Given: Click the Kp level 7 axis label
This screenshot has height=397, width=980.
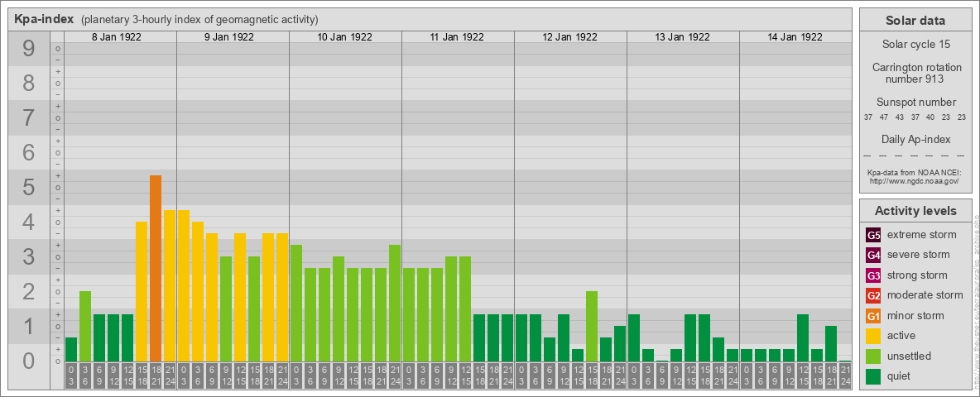Looking at the screenshot, I should tap(29, 118).
